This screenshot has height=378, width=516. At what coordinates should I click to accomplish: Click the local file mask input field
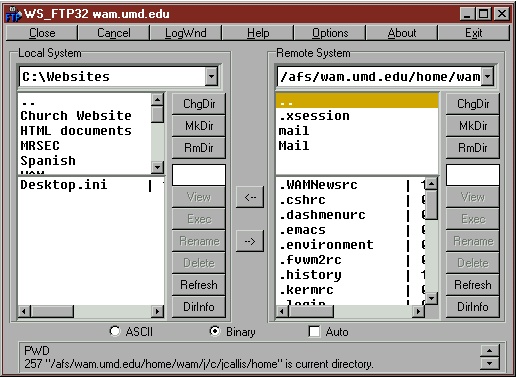click(199, 175)
